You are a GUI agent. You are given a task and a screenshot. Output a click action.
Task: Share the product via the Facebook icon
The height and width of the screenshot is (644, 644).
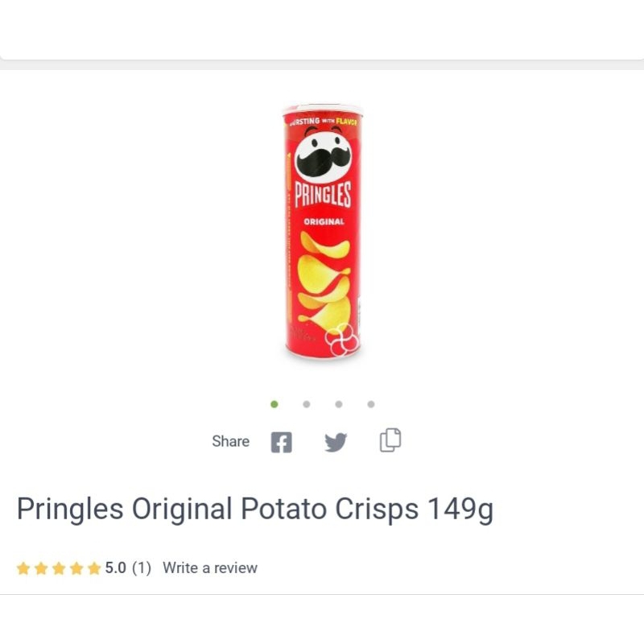tap(280, 441)
